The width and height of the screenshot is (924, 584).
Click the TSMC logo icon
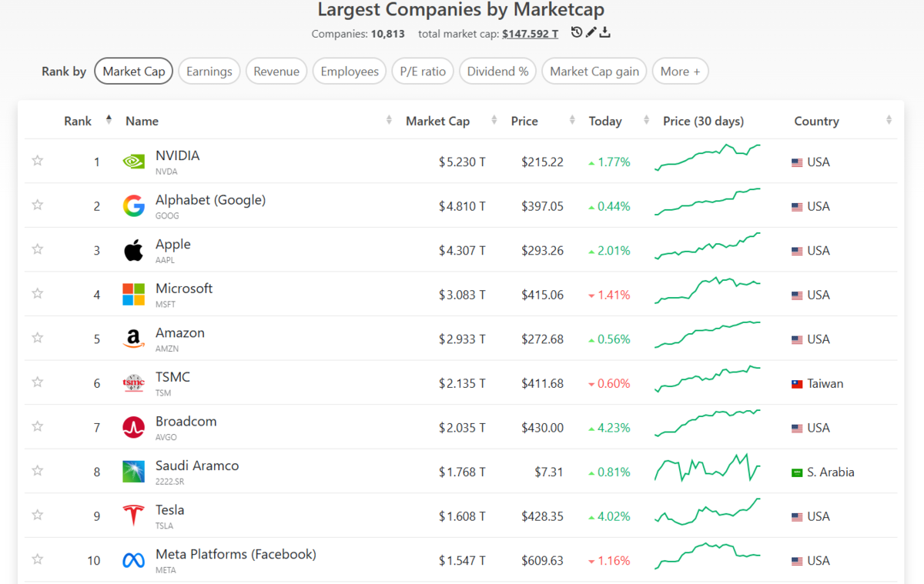click(133, 383)
